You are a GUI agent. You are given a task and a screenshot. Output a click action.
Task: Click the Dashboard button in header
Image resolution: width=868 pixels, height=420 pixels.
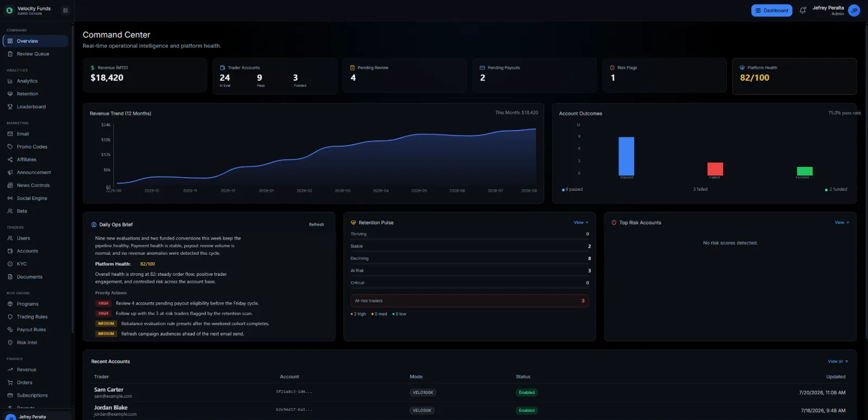click(771, 10)
